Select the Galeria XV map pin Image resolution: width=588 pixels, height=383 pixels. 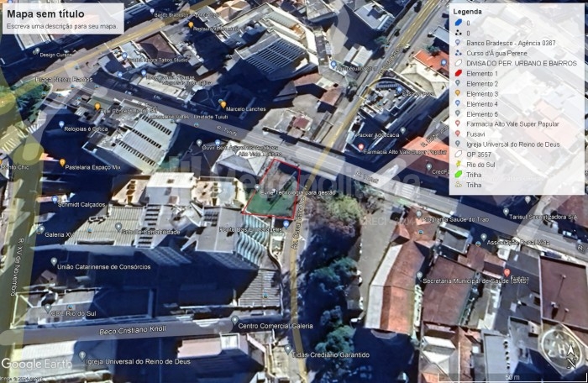tap(41, 229)
